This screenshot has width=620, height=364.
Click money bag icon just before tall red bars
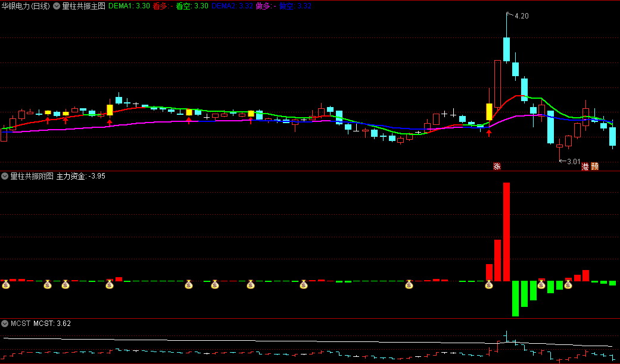(489, 284)
